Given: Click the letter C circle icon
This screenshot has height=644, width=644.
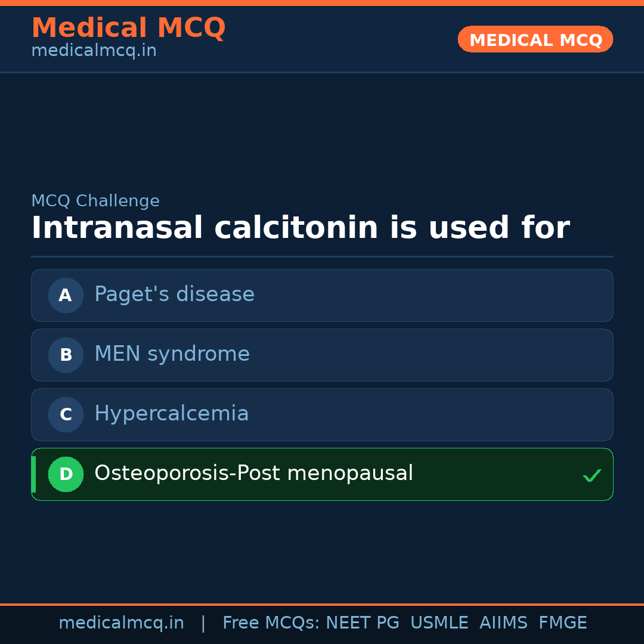Looking at the screenshot, I should [x=66, y=414].
